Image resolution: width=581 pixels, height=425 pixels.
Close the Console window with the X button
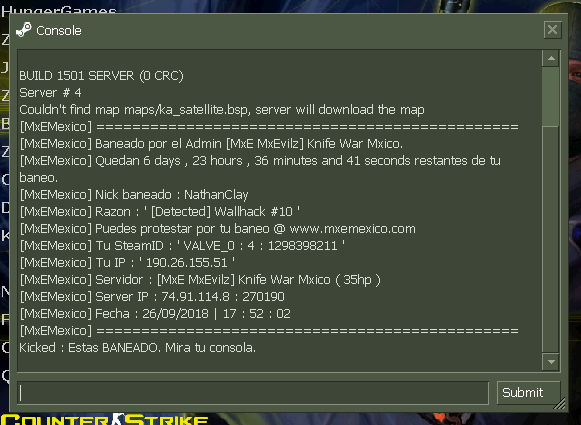pos(552,30)
